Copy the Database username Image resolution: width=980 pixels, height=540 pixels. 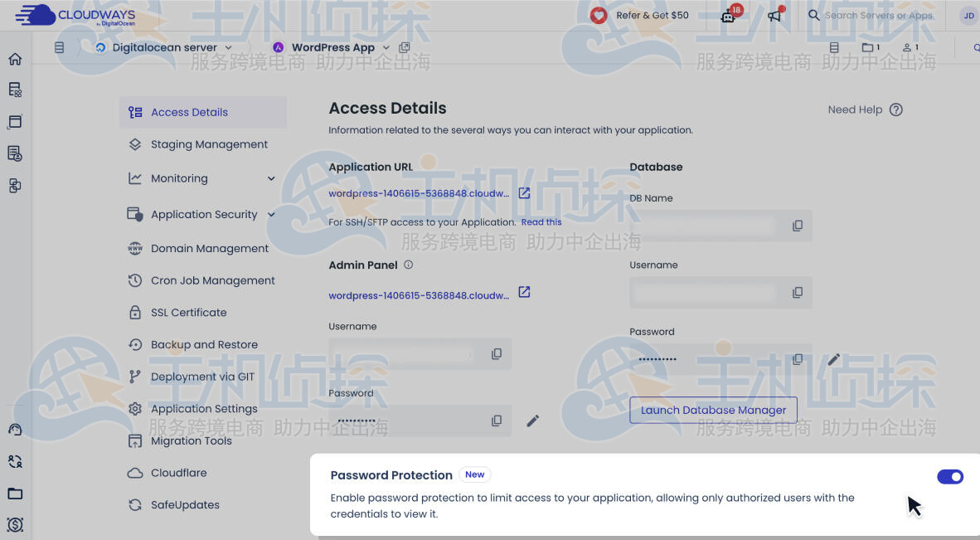[798, 293]
